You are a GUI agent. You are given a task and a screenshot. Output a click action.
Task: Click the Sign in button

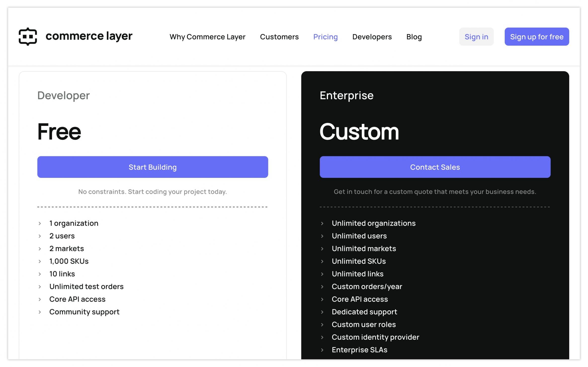coord(476,37)
